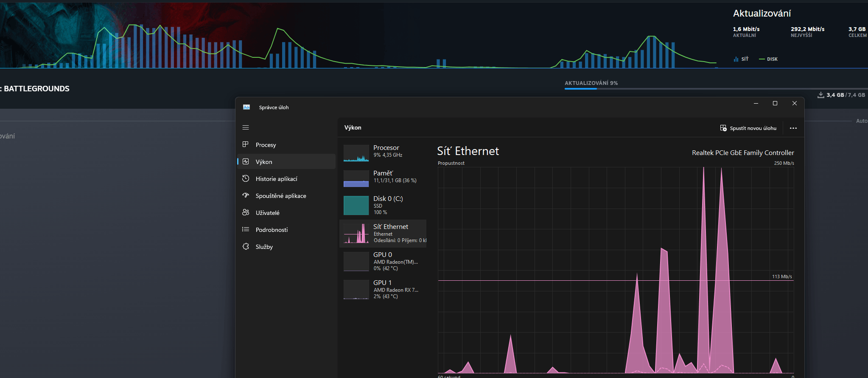
Task: Click Spustit novou úlohu button
Action: pyautogui.click(x=748, y=128)
